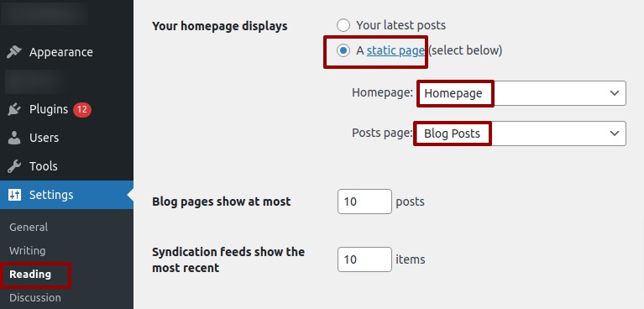This screenshot has width=644, height=309.
Task: Click the Posts page dropdown chevron arrow
Action: coord(615,134)
